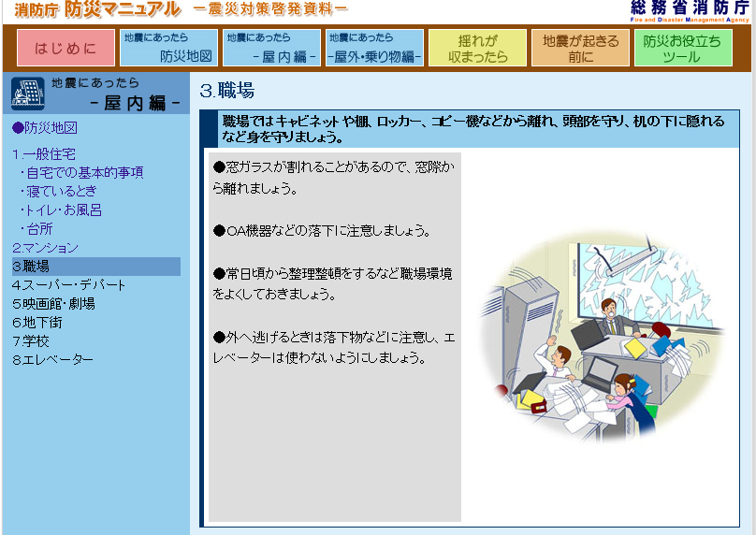Click the bold summary about キャビネットや棚
The image size is (756, 535).
point(473,129)
